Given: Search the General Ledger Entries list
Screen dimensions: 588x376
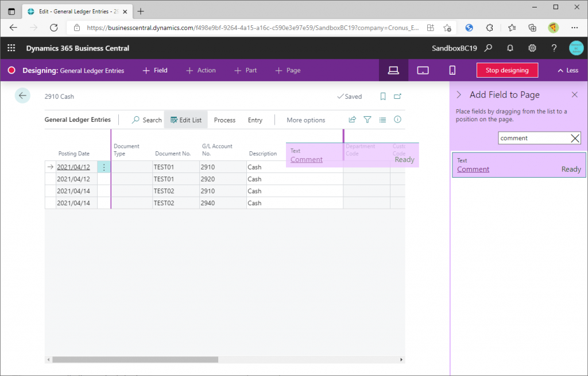Looking at the screenshot, I should click(147, 120).
